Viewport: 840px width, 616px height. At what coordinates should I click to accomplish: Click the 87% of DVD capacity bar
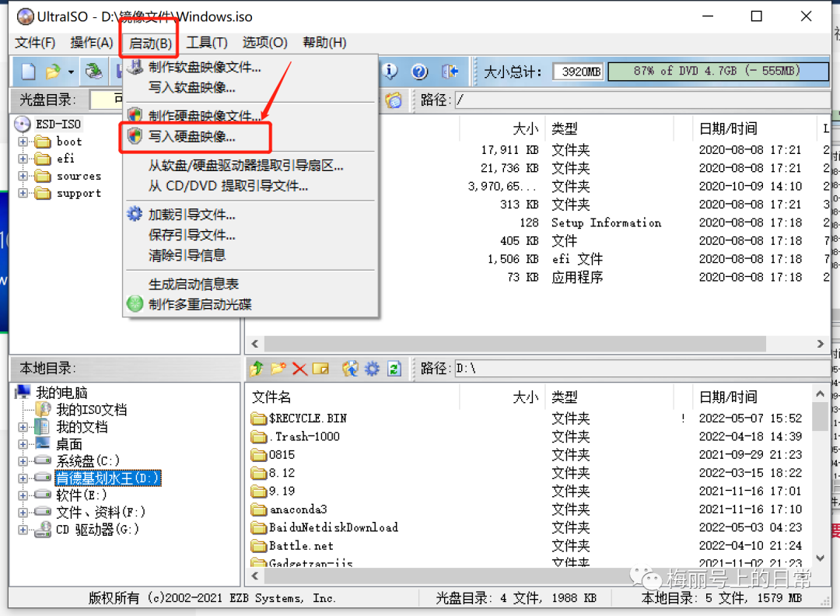tap(718, 72)
